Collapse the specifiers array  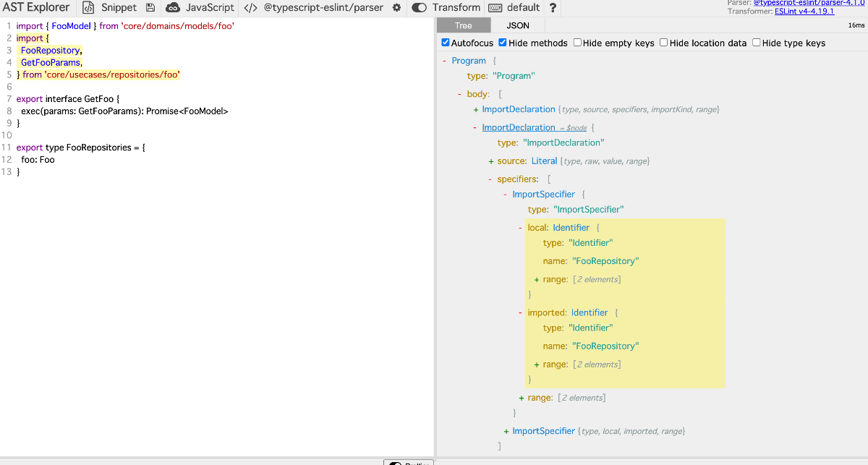(x=490, y=179)
